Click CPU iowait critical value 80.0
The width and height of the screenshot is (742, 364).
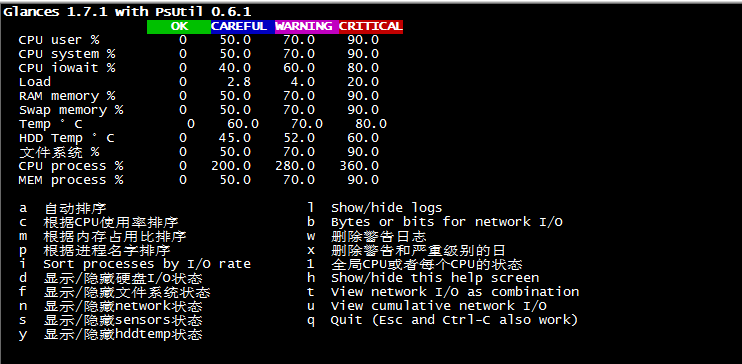pos(363,68)
